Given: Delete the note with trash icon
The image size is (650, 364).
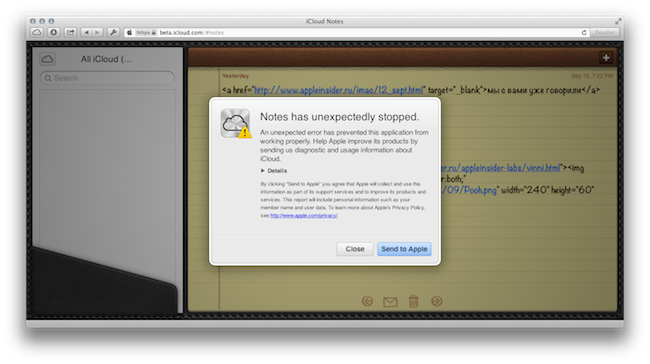Looking at the screenshot, I should [x=413, y=301].
